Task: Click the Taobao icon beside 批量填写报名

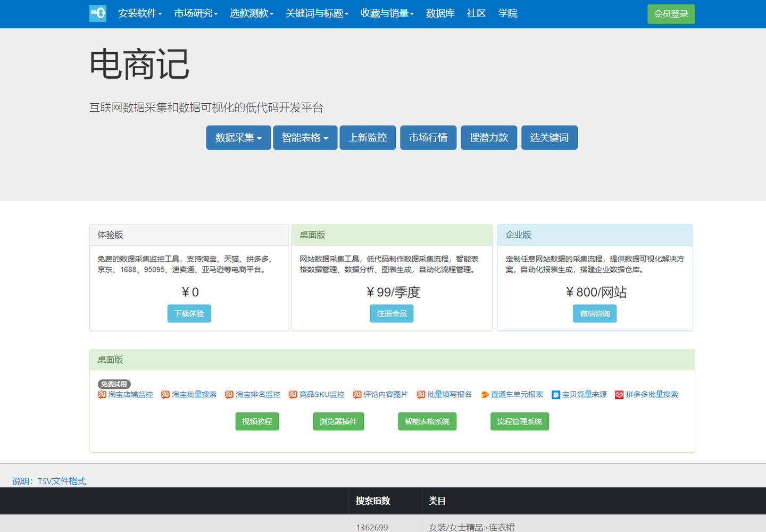Action: tap(421, 394)
